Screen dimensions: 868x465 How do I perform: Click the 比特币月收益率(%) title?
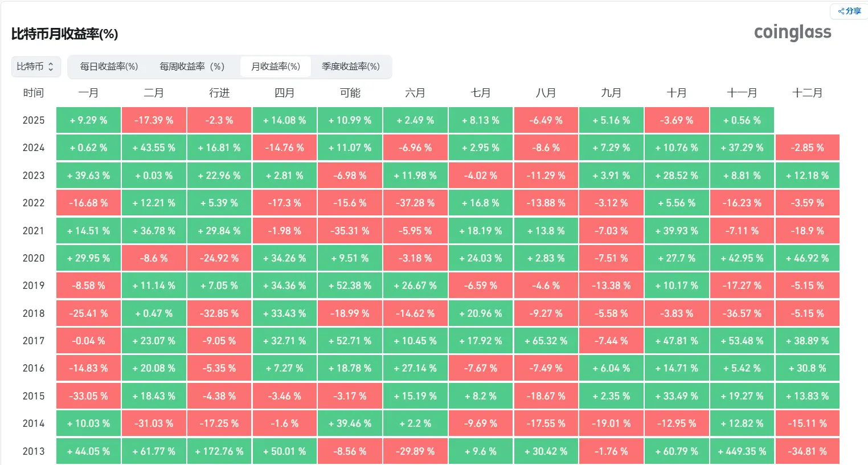[64, 34]
